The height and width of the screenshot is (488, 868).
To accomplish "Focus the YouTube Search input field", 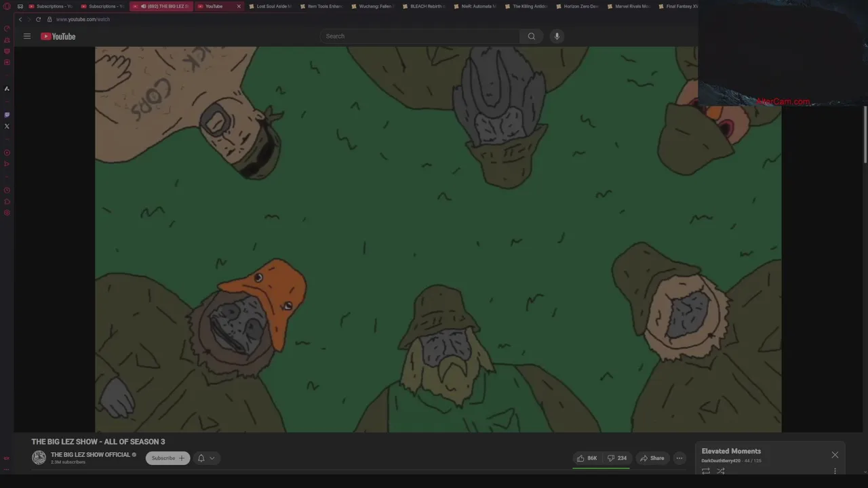I will coord(420,36).
